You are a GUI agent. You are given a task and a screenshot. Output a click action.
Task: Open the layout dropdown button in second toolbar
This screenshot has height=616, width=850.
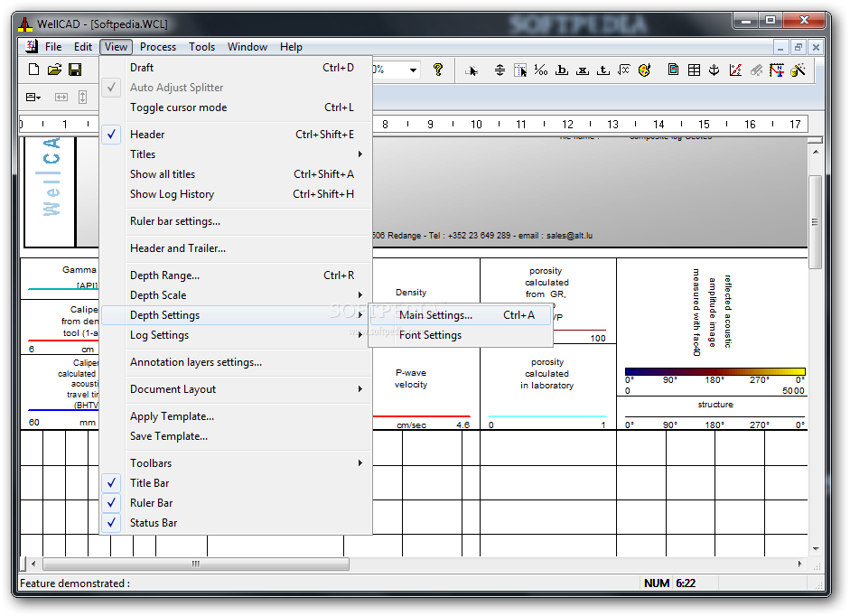tap(33, 97)
